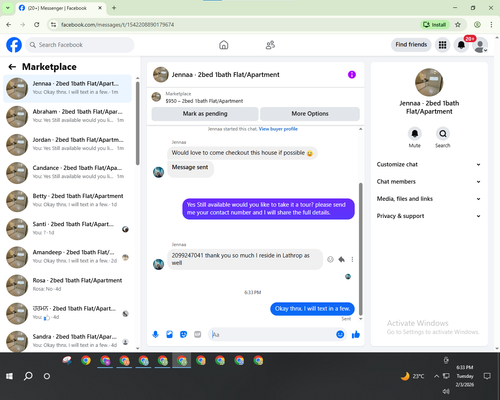Open conversation information purple icon

tap(352, 75)
